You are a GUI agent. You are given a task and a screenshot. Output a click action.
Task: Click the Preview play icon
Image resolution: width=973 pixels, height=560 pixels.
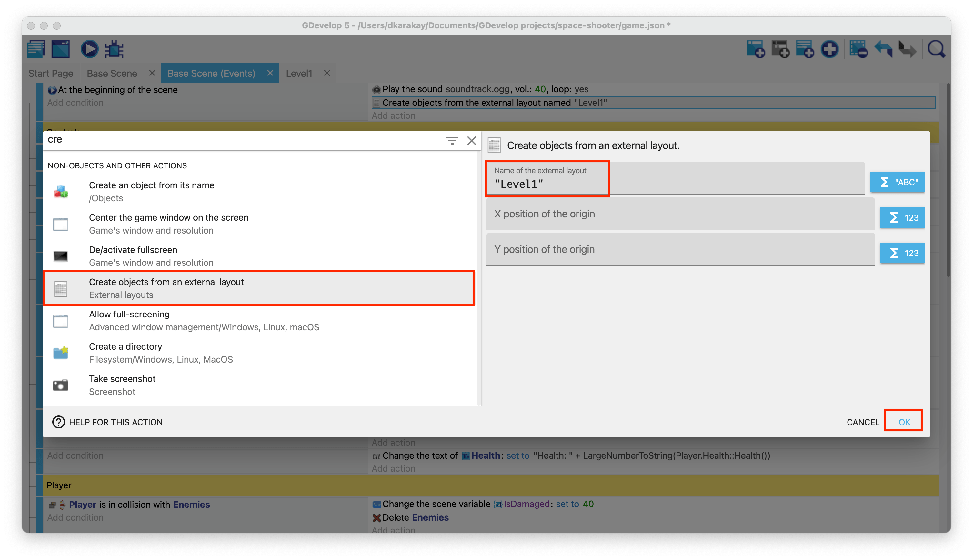pos(89,49)
